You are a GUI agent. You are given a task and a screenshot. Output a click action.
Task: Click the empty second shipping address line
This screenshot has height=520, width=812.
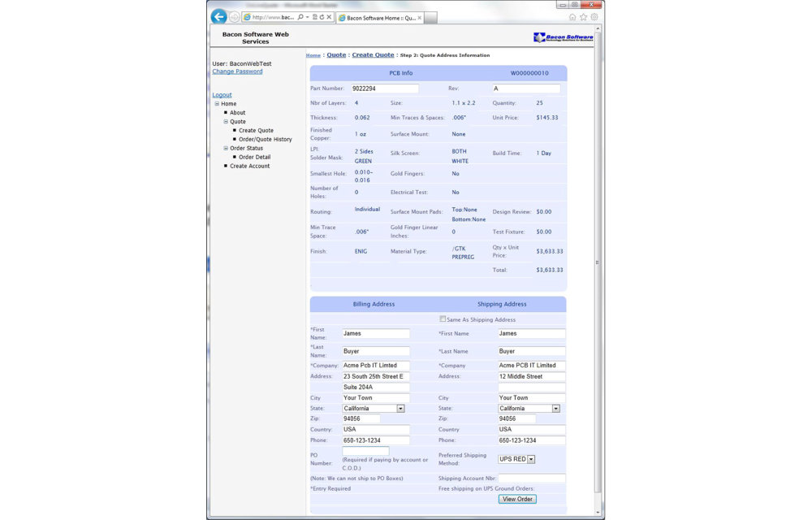[x=531, y=388]
